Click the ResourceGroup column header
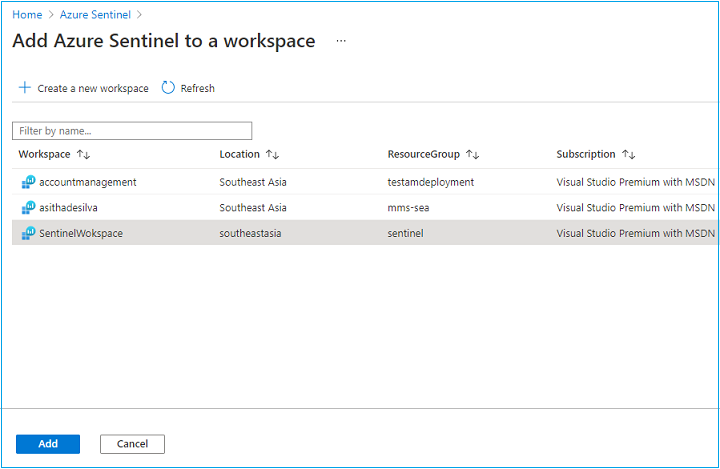This screenshot has height=469, width=720. pos(423,154)
